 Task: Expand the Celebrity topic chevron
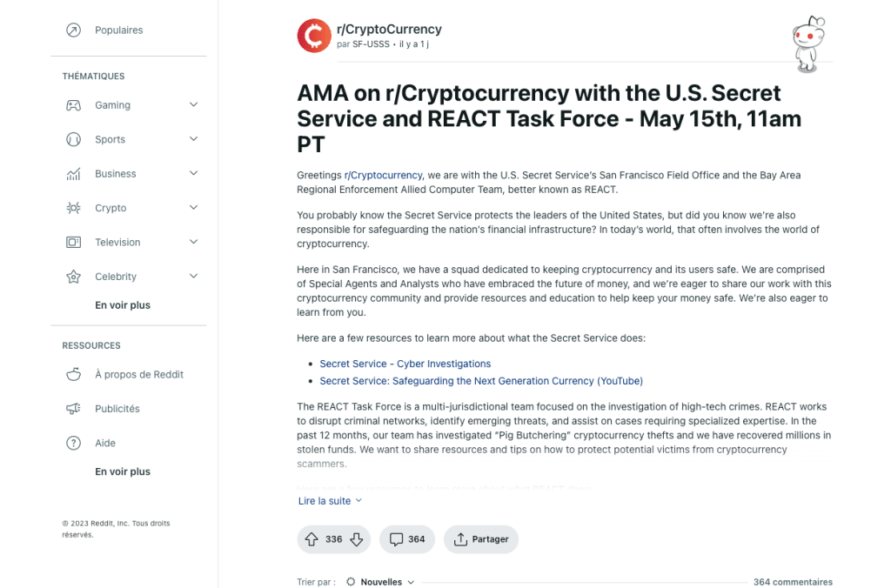pos(193,276)
